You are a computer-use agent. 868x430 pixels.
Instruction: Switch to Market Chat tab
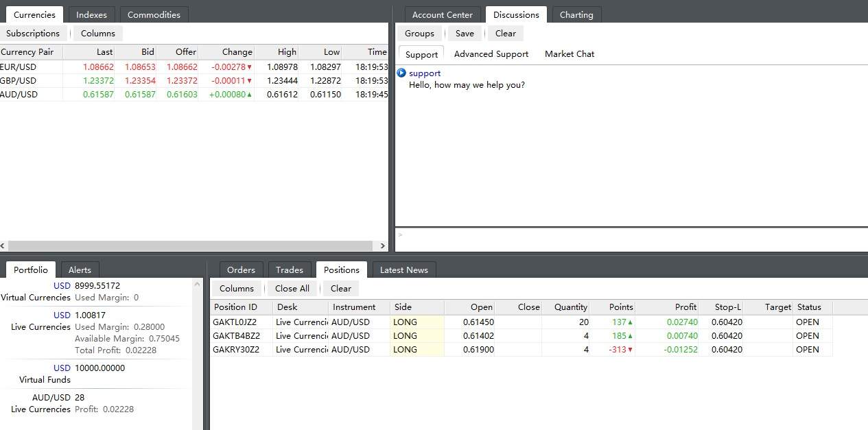tap(570, 54)
